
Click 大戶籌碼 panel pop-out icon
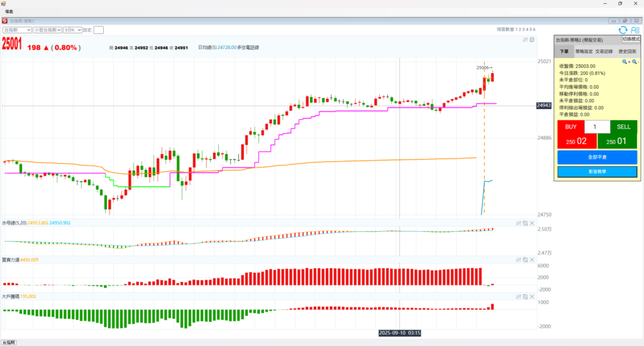pos(525,297)
